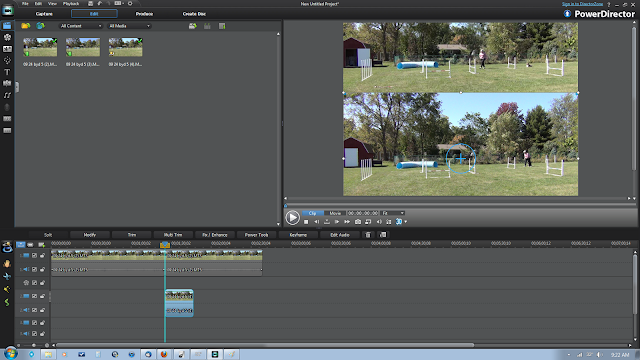
Task: Click Sign in to DirectorZone link
Action: pyautogui.click(x=582, y=4)
